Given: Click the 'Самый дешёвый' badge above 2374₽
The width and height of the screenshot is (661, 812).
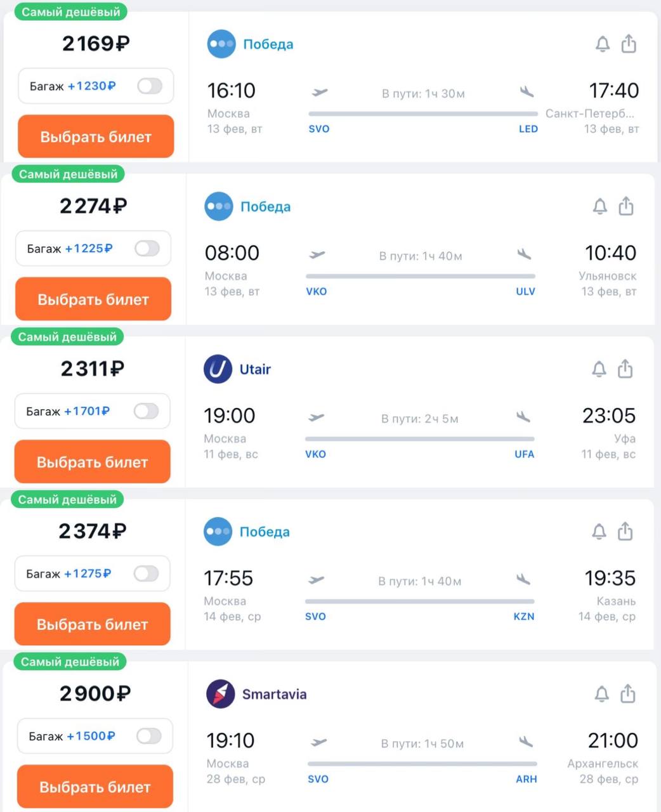Looking at the screenshot, I should coord(67,500).
